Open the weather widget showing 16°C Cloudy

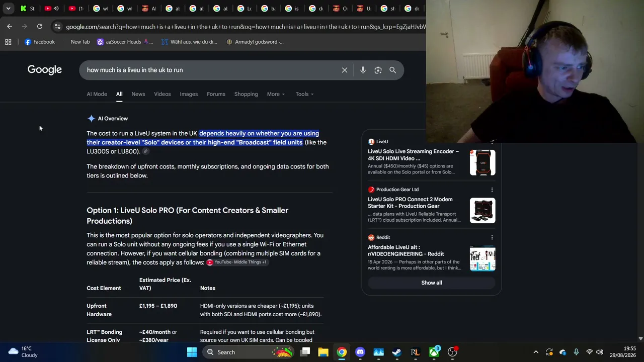24,352
